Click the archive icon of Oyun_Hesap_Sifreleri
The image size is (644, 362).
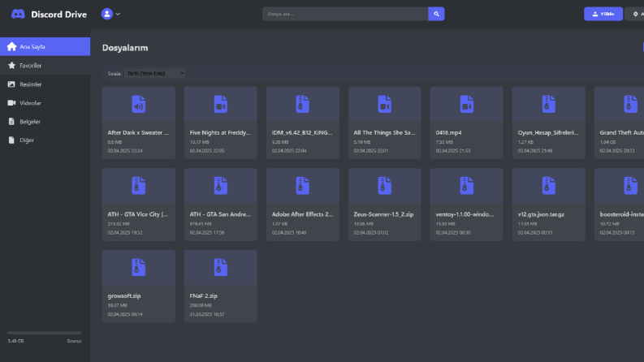[x=548, y=104]
